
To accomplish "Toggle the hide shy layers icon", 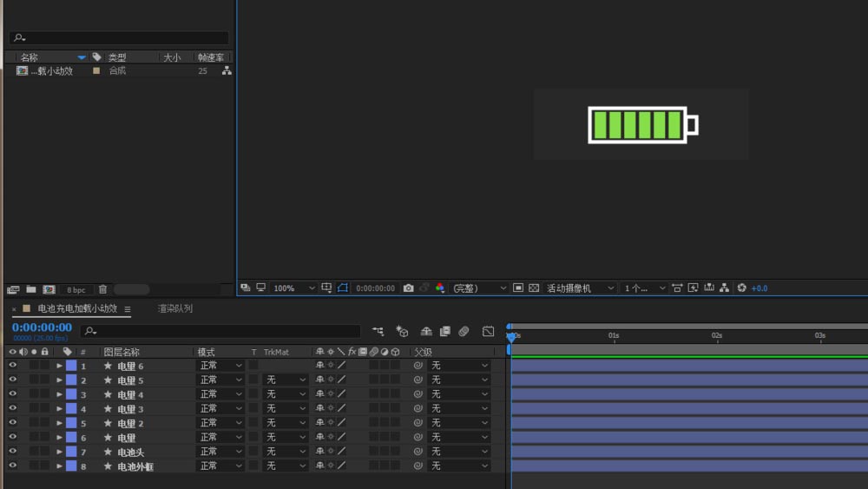I will point(425,331).
